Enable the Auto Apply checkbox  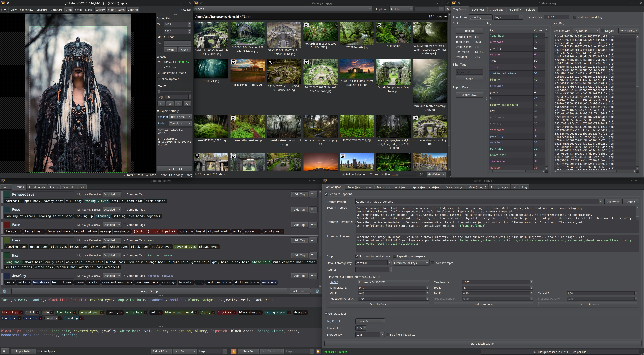(39, 351)
